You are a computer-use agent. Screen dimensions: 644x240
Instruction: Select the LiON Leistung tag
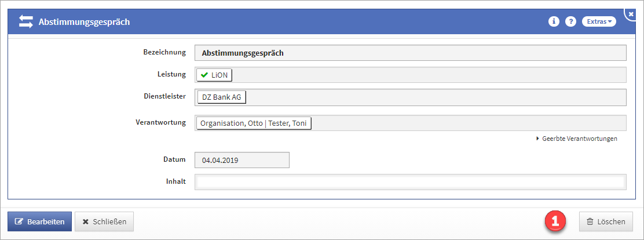(x=214, y=75)
